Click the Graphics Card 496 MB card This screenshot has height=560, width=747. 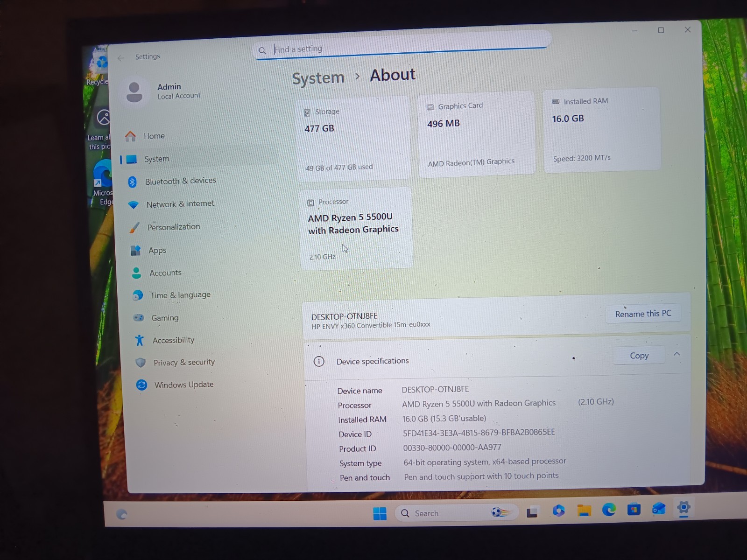point(476,134)
